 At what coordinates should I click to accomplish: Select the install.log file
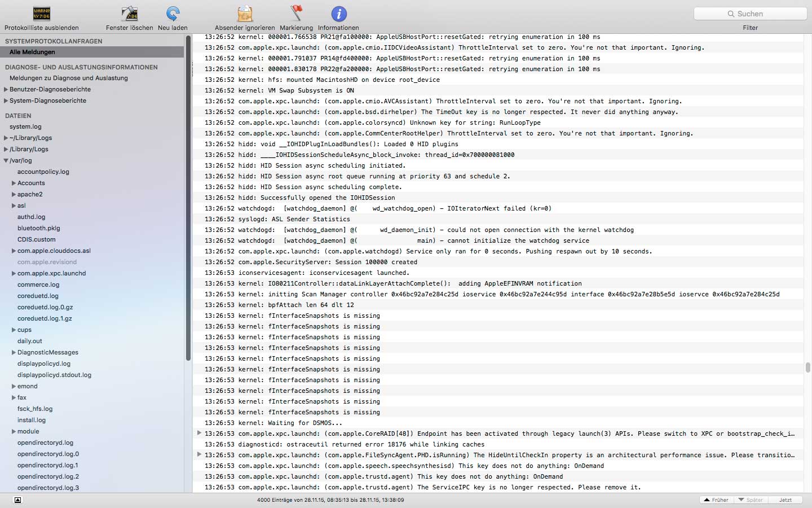pyautogui.click(x=32, y=420)
